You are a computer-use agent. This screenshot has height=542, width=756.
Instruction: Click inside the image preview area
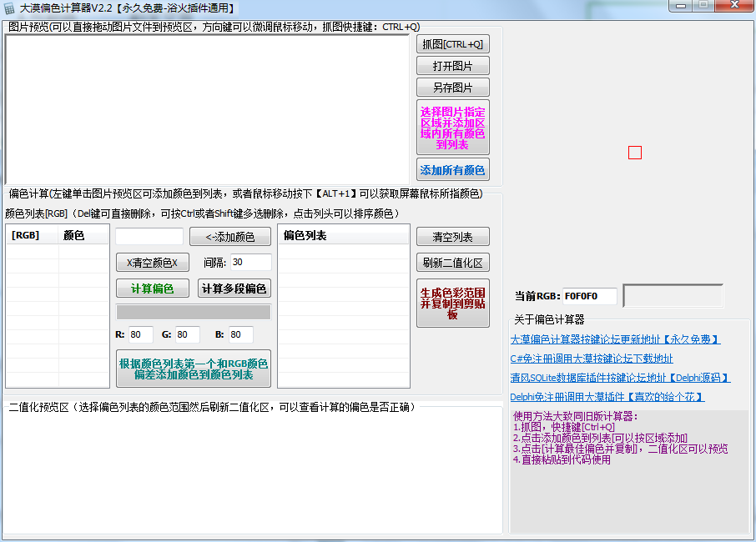click(207, 109)
